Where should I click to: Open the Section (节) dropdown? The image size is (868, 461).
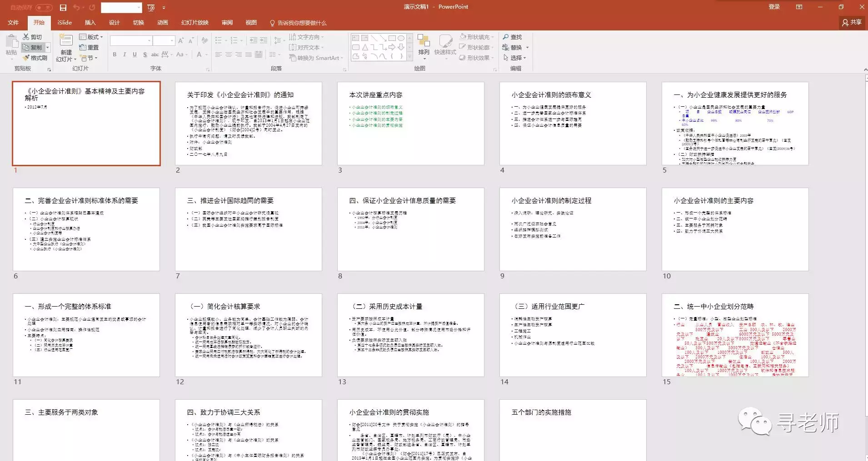pos(89,58)
